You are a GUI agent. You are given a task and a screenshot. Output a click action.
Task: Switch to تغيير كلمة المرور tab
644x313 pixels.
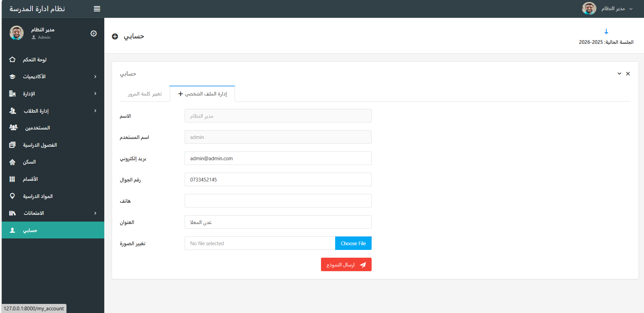coord(144,94)
